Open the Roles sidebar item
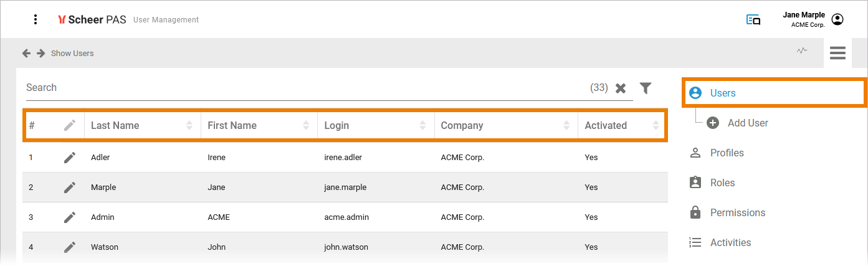The image size is (868, 266). (722, 183)
